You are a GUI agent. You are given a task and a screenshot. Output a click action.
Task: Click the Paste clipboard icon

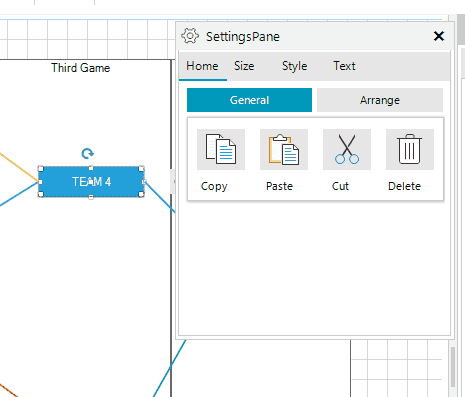(284, 149)
